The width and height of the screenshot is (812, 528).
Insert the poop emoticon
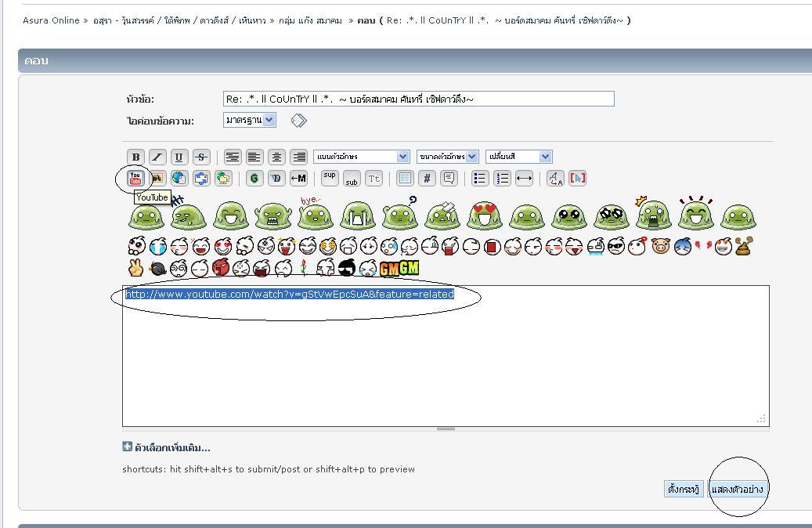[x=744, y=247]
